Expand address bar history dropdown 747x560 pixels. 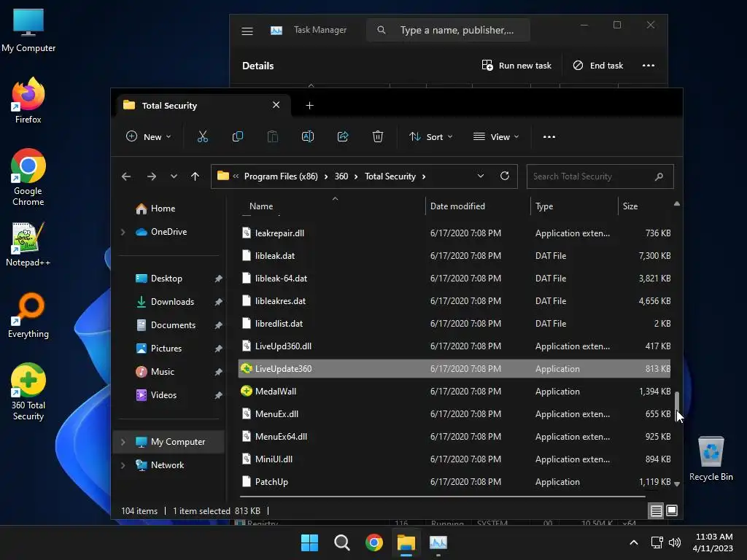pos(481,176)
